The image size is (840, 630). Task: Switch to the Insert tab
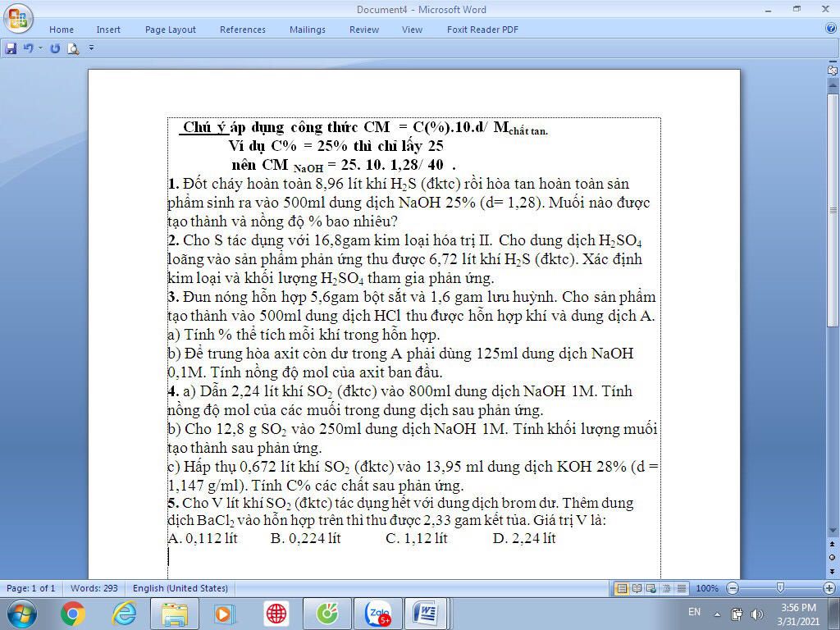tap(108, 30)
